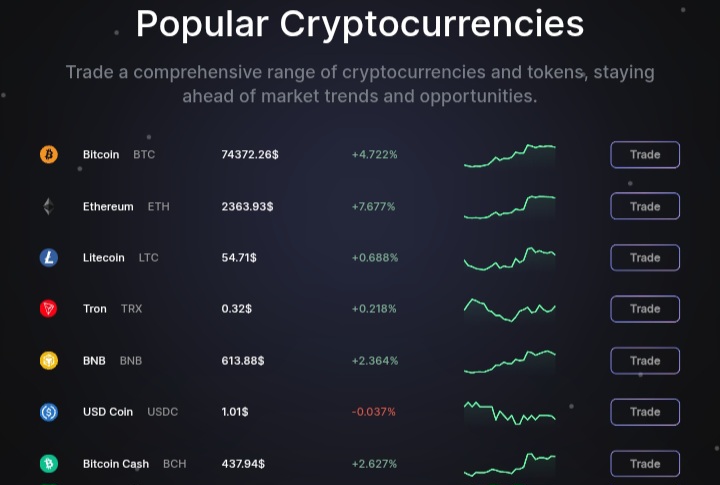Click the Litecoin logo icon
720x485 pixels.
tap(48, 258)
